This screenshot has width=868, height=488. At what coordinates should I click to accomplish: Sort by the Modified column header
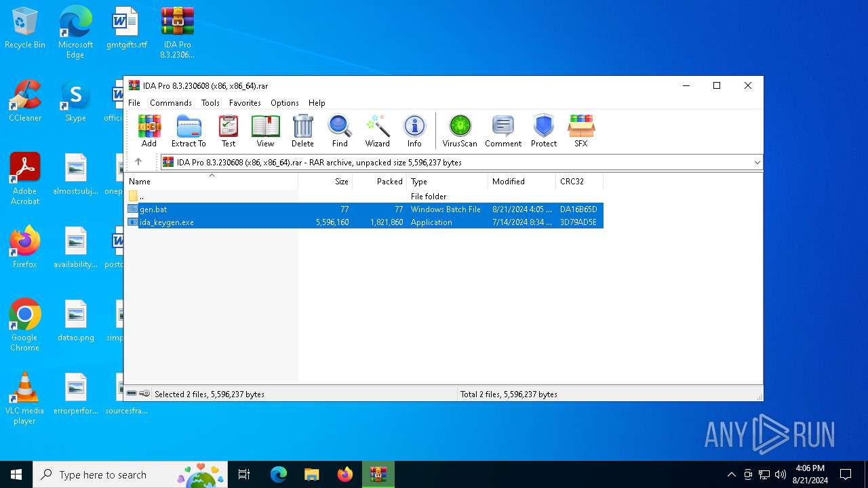coord(521,182)
